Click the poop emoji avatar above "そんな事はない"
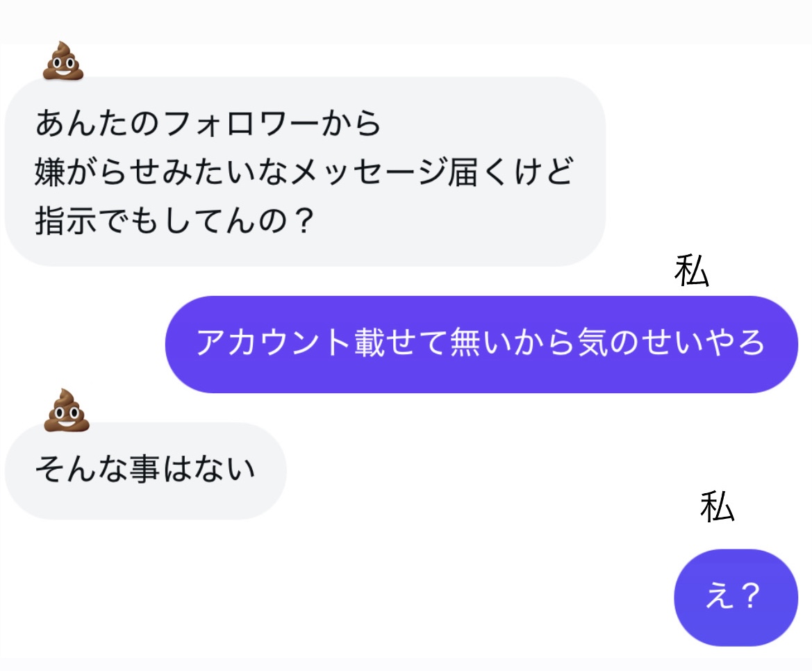 tap(67, 410)
